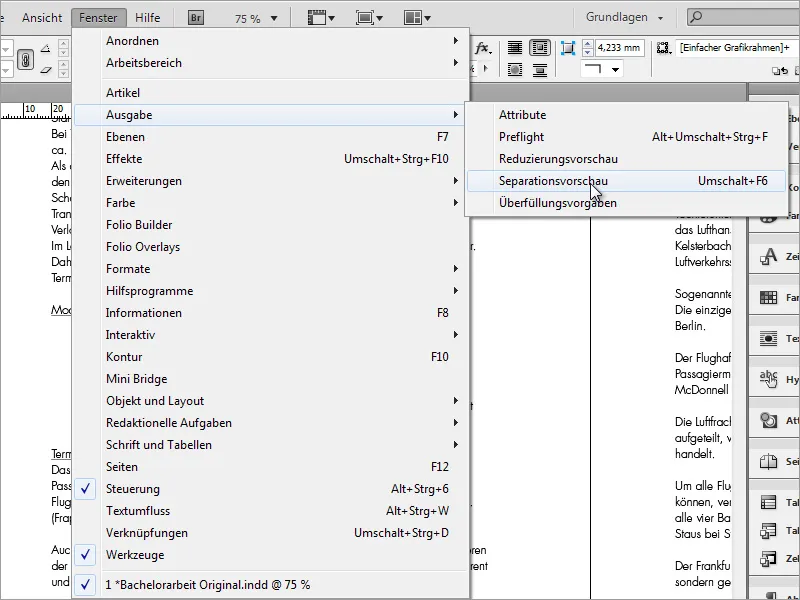Expand the Arbeitsbereich submenu
Screen dimensions: 800x600
(x=271, y=63)
